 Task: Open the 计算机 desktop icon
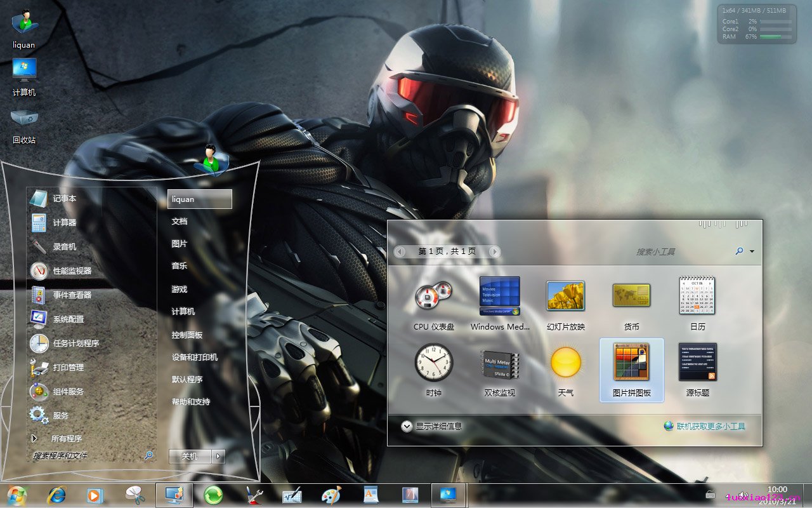[x=24, y=77]
